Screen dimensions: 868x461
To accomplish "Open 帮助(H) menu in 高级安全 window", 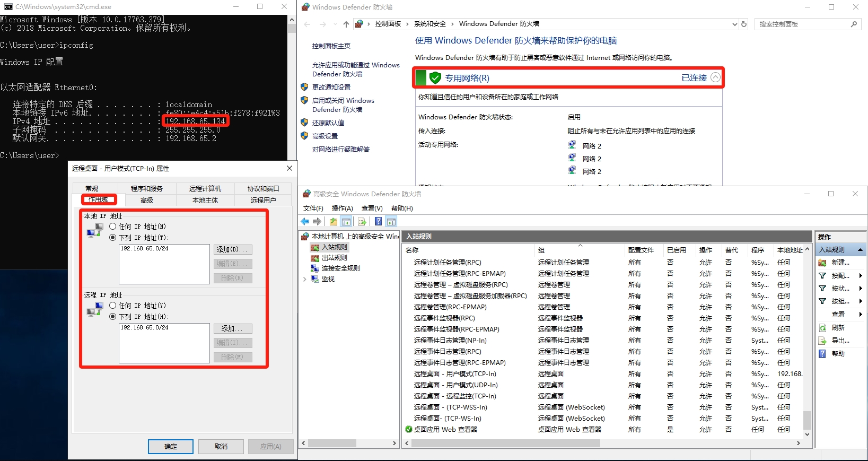I will coord(402,208).
